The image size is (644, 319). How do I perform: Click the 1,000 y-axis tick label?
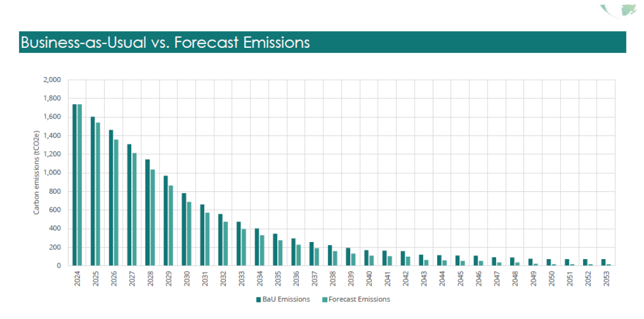point(52,173)
